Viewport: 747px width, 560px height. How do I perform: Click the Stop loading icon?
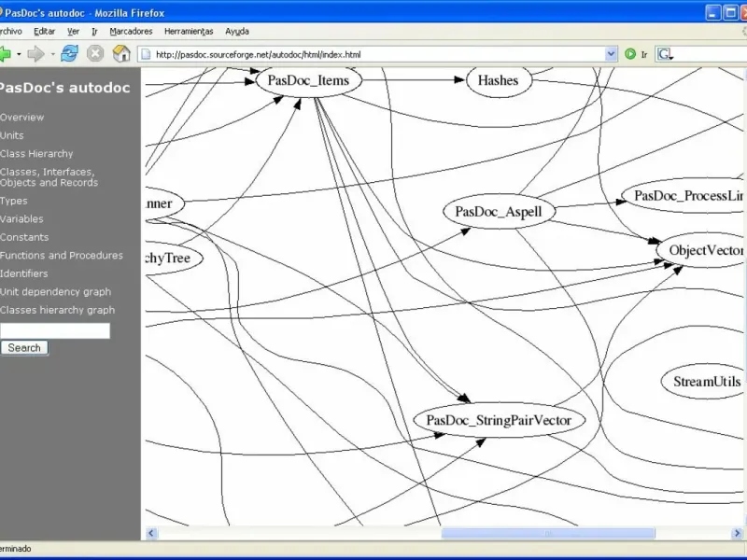pyautogui.click(x=95, y=53)
